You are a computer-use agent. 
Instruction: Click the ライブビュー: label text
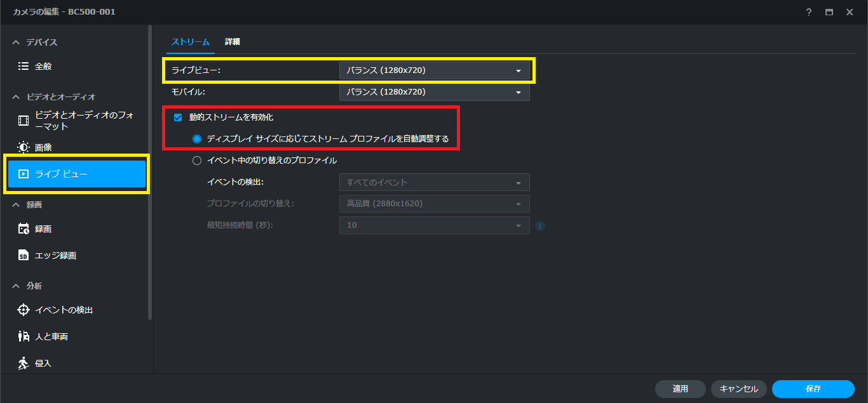click(x=196, y=70)
